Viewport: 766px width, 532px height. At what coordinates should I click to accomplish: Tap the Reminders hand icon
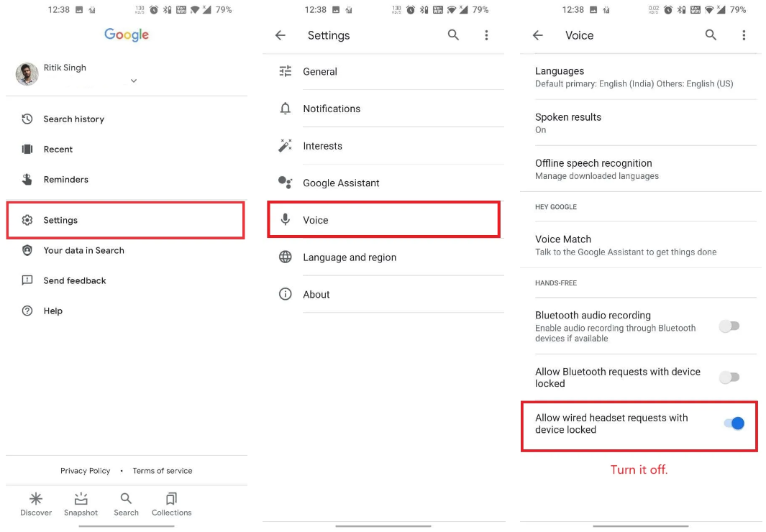tap(27, 180)
